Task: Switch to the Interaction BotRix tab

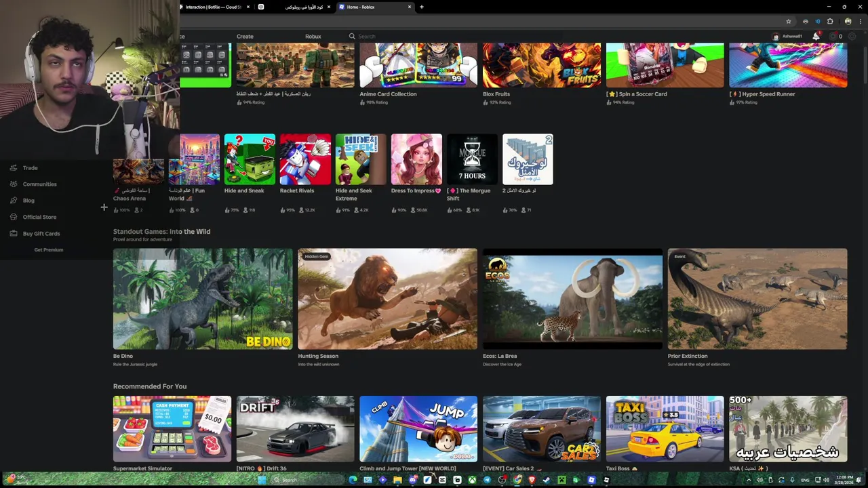Action: [x=212, y=7]
